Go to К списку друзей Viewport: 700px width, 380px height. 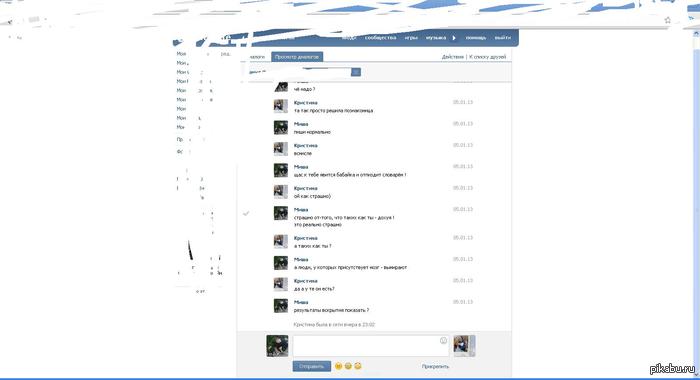(x=488, y=57)
